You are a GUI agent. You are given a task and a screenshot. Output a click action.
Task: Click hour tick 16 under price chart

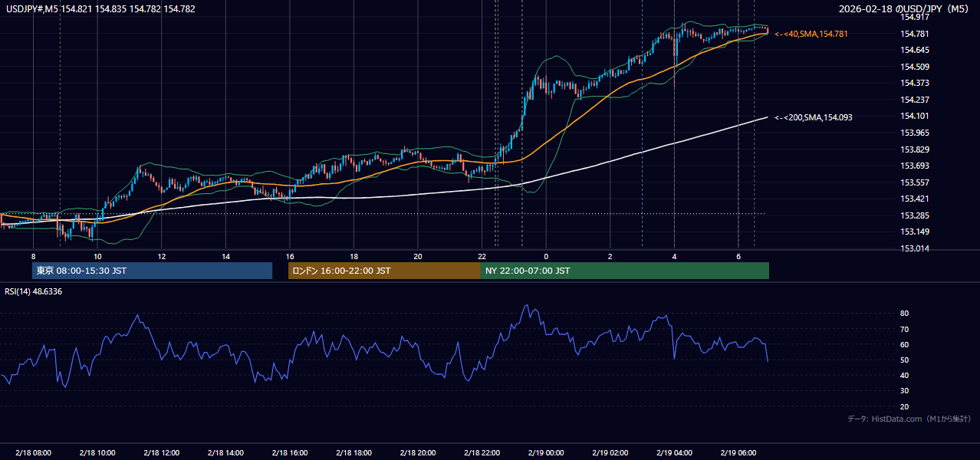click(289, 256)
